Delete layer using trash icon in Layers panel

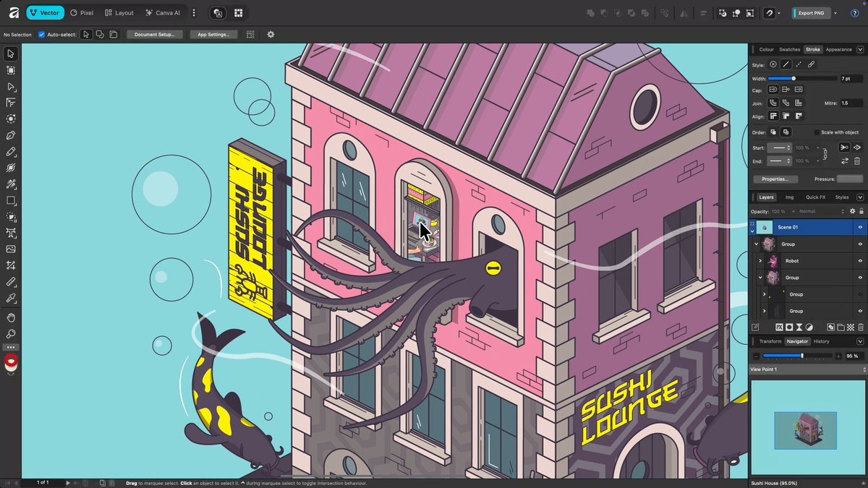[861, 328]
